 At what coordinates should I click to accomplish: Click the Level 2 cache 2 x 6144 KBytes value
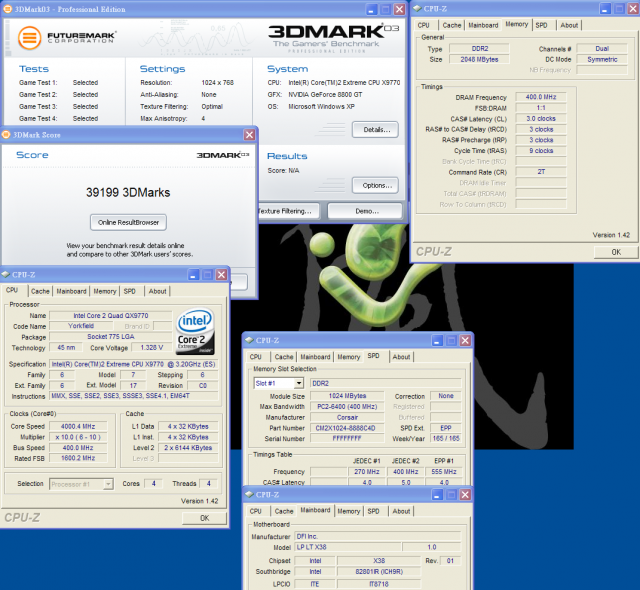188,448
